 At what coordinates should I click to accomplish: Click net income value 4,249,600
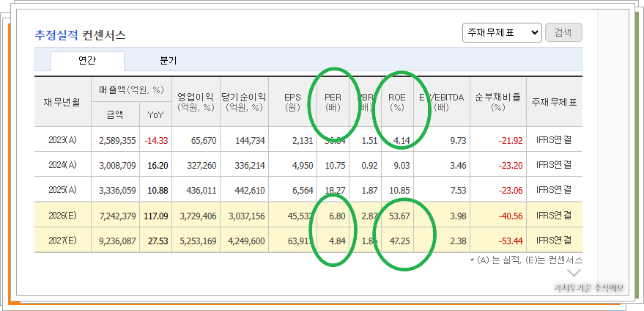(x=247, y=241)
